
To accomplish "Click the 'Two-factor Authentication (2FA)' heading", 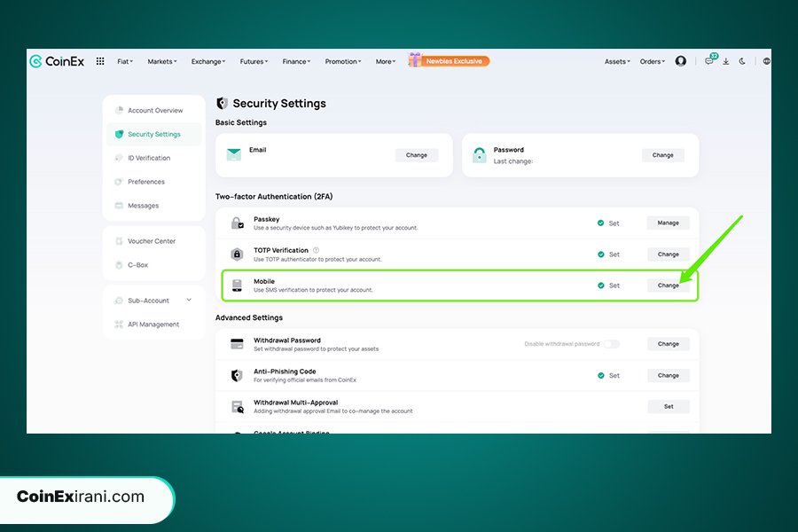I will [x=274, y=197].
